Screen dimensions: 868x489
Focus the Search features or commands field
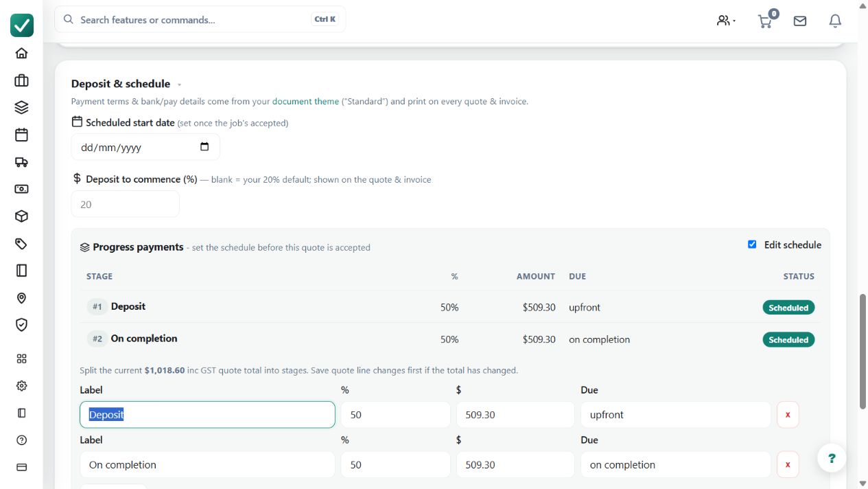click(200, 19)
